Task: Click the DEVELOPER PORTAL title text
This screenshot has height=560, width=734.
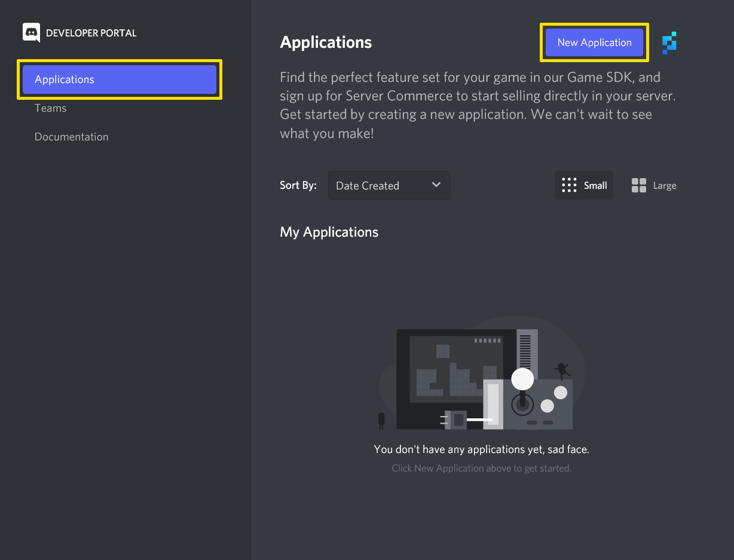Action: point(91,33)
